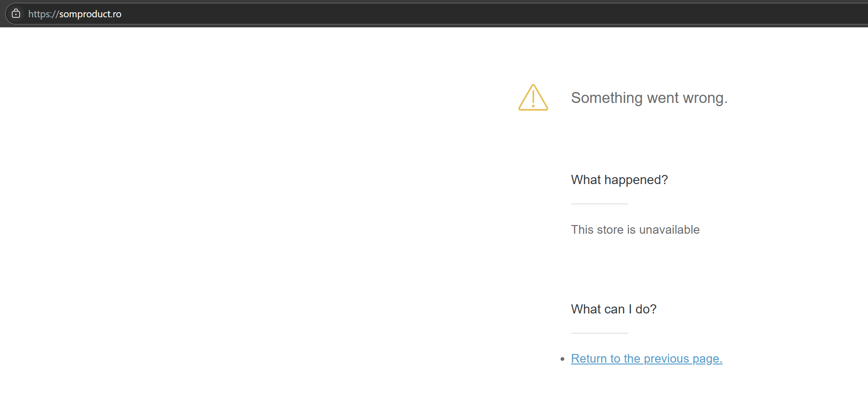Click the This store is unavailable message
Screen dimensions: 868x405
point(635,230)
